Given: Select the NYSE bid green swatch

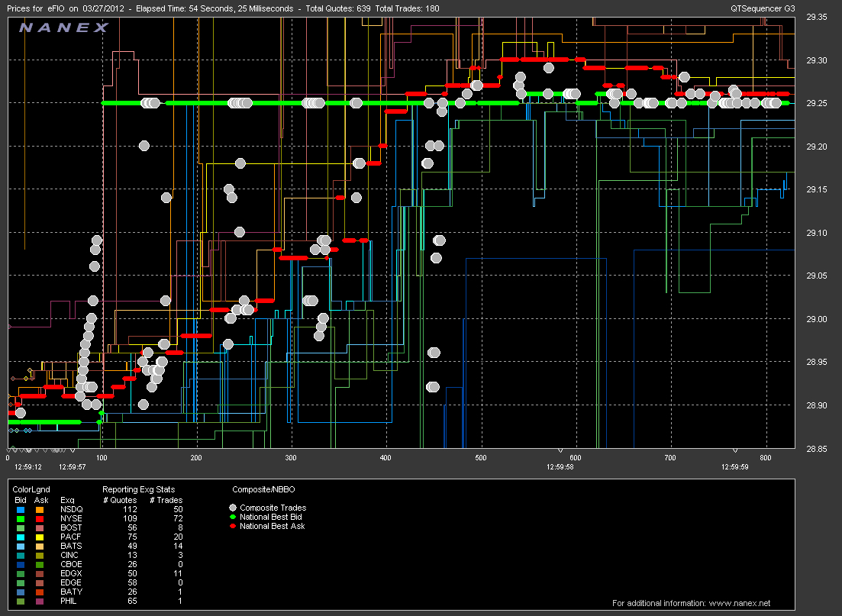Looking at the screenshot, I should [21, 519].
